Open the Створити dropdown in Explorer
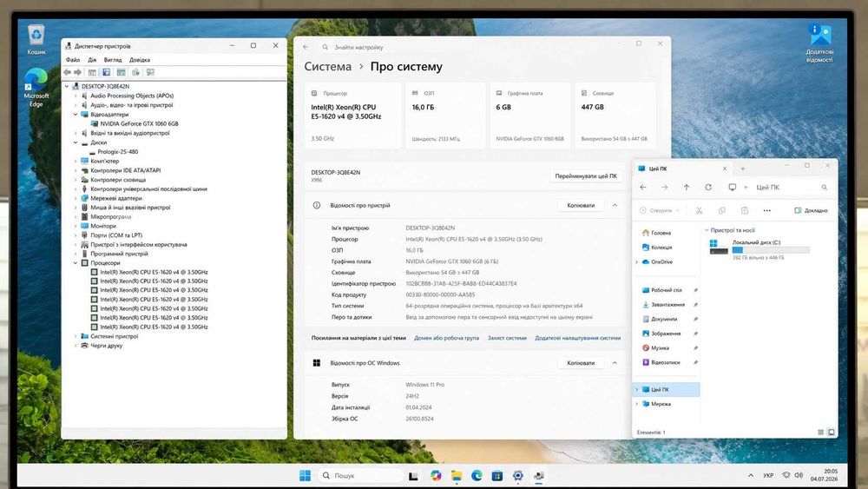The height and width of the screenshot is (489, 868). pyautogui.click(x=659, y=210)
